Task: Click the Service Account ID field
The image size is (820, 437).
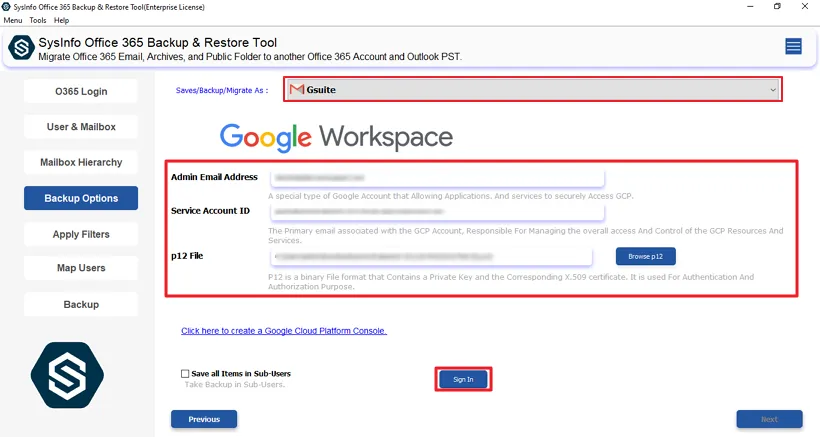Action: (437, 212)
